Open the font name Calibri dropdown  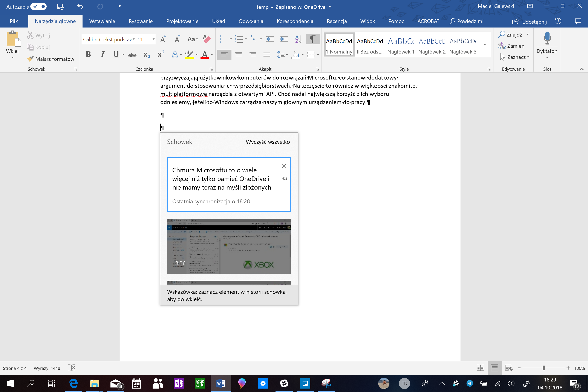pyautogui.click(x=134, y=39)
